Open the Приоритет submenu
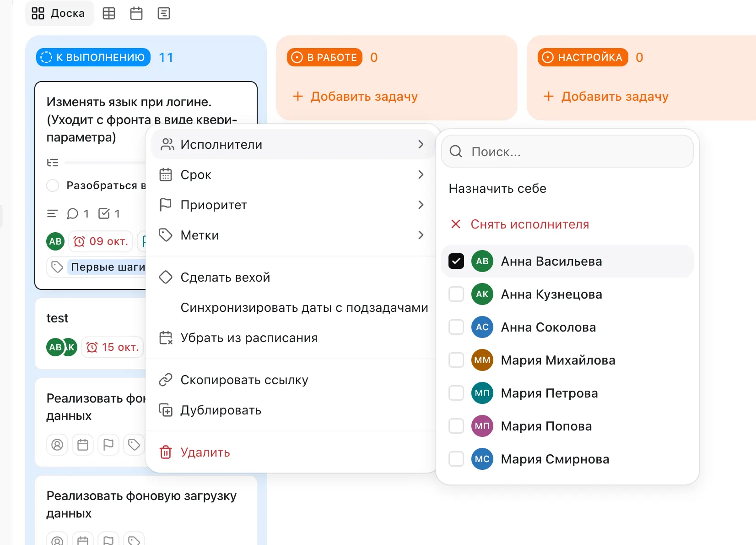Screen dimensions: 756x545 pyautogui.click(x=292, y=205)
